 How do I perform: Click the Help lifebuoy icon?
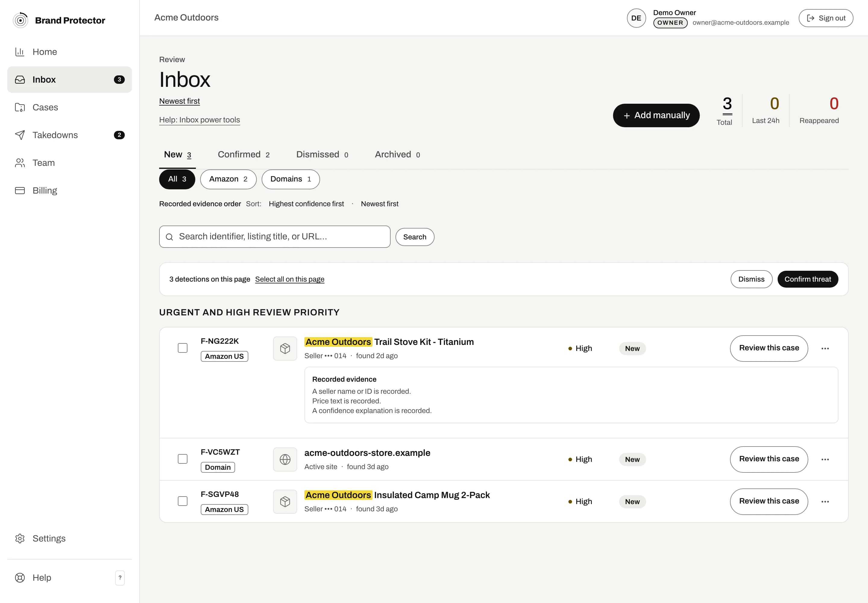click(x=20, y=578)
